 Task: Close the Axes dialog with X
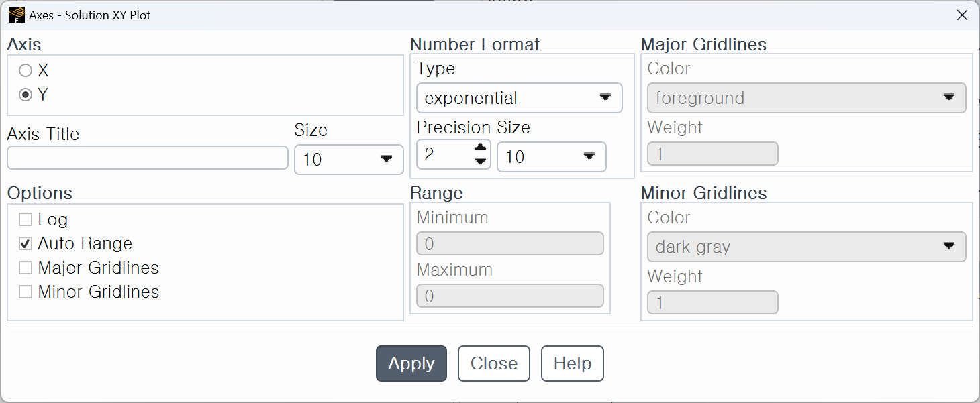962,15
